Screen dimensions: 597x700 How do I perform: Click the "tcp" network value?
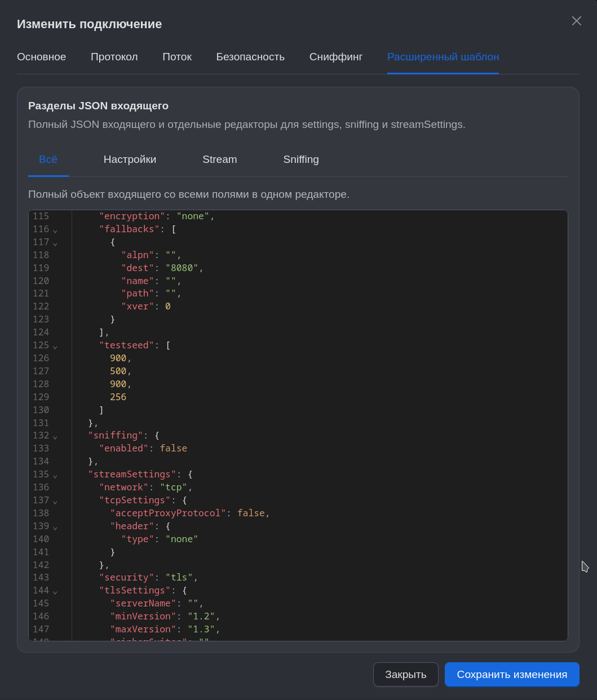[x=174, y=487]
